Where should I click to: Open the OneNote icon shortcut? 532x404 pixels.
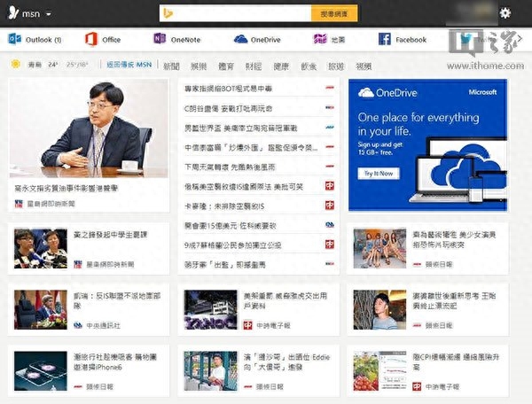(x=160, y=39)
